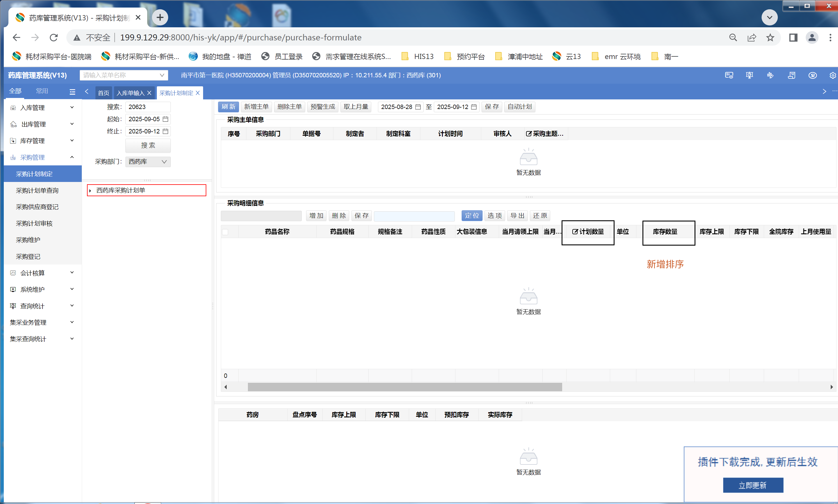Open 采购计划审核 menu item
The width and height of the screenshot is (838, 504).
(x=34, y=224)
